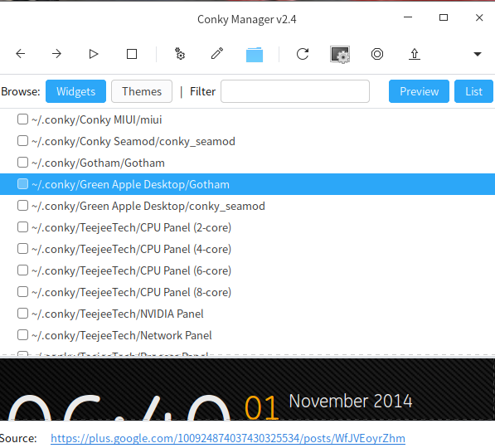Select TeejeeTech/CPU Panel (4-core) row text
This screenshot has width=495, height=448.
click(131, 249)
